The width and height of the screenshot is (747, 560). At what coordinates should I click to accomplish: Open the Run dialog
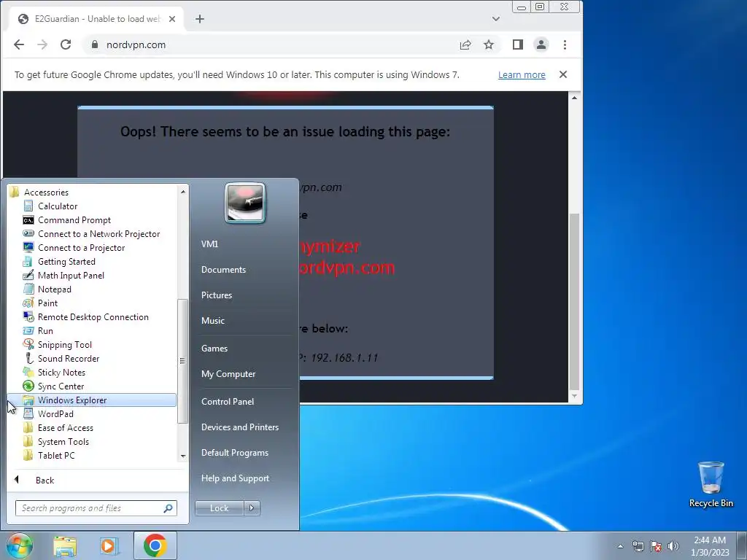point(45,330)
